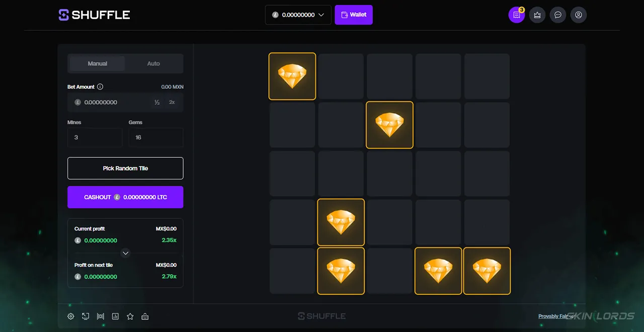
Task: Reveal the hidden tile in first row, fourth column
Action: click(438, 76)
